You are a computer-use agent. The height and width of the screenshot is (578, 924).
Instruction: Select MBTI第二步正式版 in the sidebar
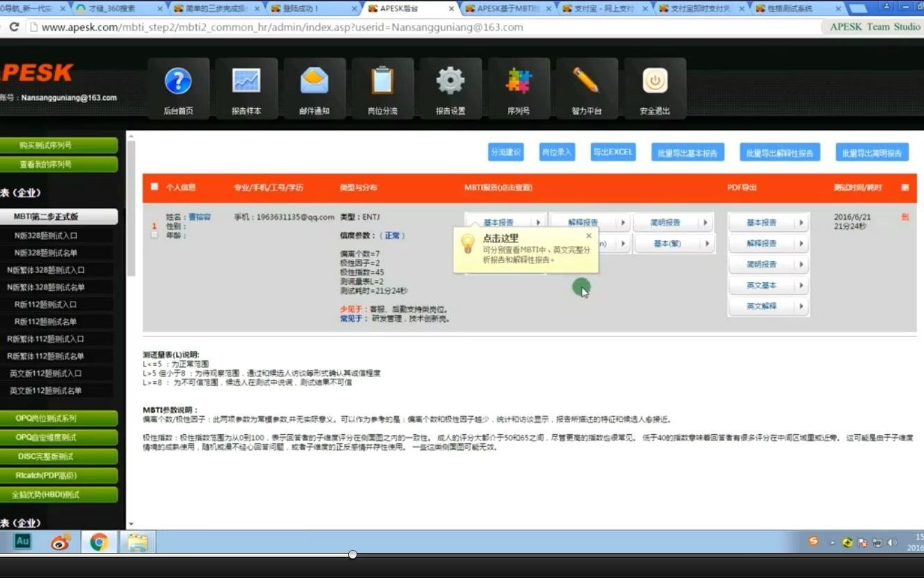tap(59, 216)
